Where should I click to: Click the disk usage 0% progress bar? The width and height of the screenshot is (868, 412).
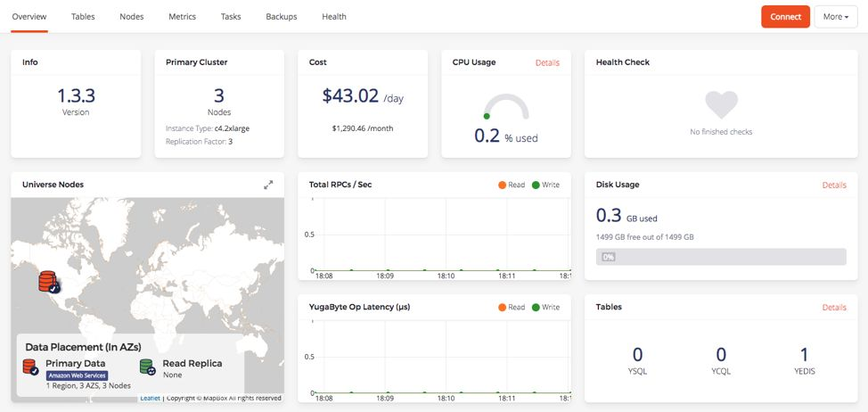pyautogui.click(x=720, y=257)
